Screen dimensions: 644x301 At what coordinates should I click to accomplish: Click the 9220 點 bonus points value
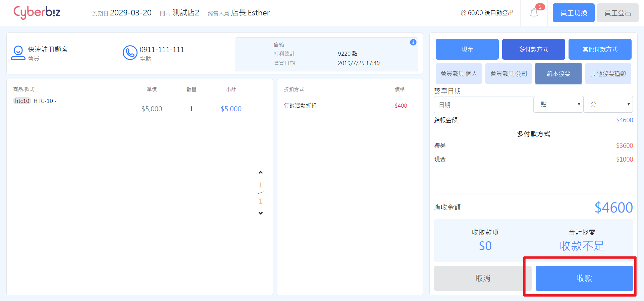pyautogui.click(x=347, y=54)
